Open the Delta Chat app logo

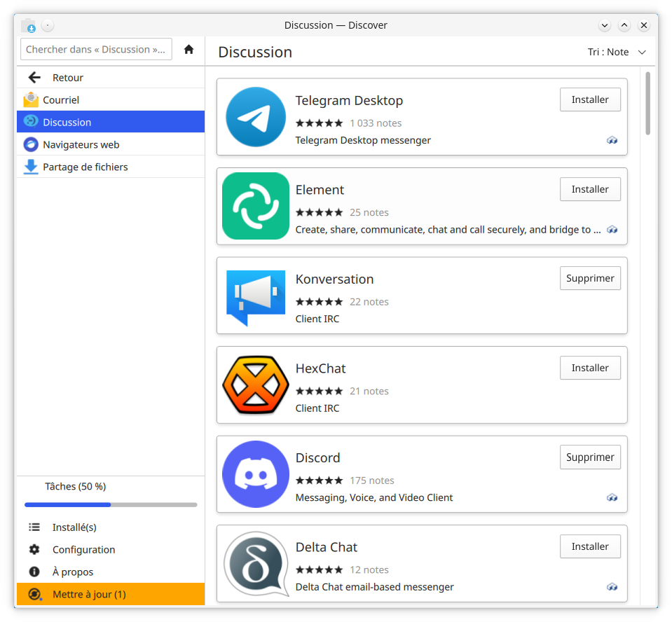(x=256, y=564)
